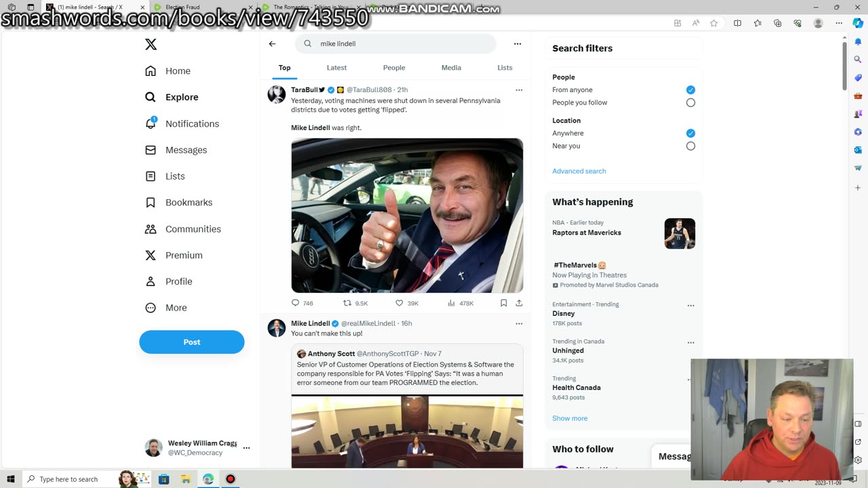This screenshot has height=488, width=868.
Task: Open Communities in the sidebar
Action: point(183,229)
